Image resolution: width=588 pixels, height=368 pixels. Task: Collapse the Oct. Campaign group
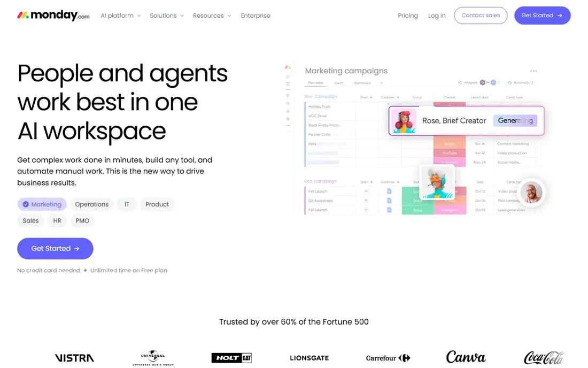(x=320, y=181)
